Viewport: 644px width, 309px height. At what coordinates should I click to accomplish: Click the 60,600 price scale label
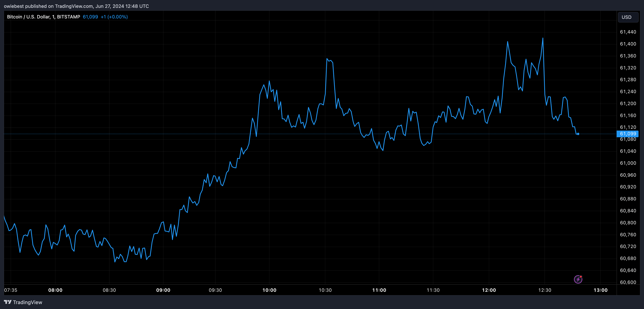pyautogui.click(x=628, y=282)
